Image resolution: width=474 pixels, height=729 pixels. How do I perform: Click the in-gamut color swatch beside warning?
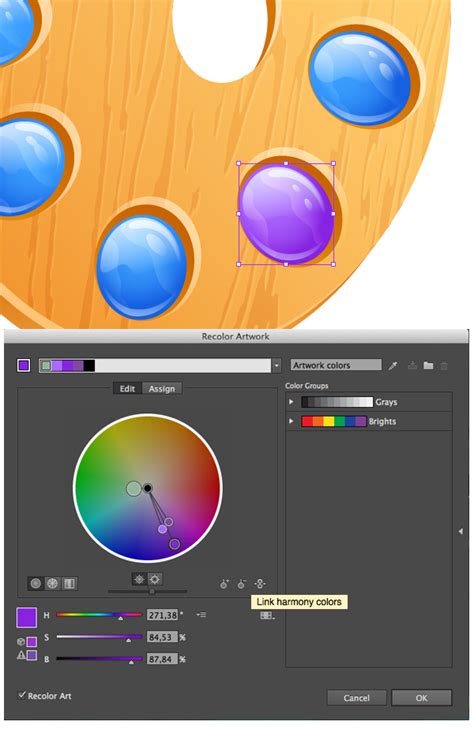pos(32,655)
